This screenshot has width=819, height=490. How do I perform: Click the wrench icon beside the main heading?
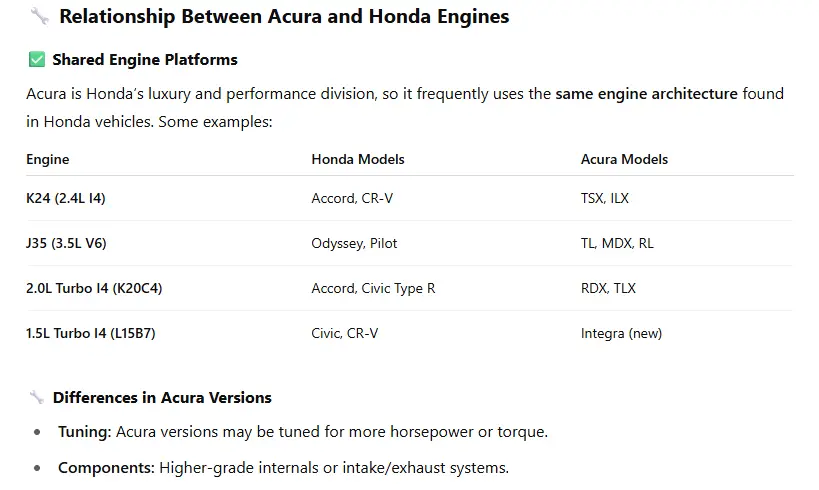tap(39, 17)
